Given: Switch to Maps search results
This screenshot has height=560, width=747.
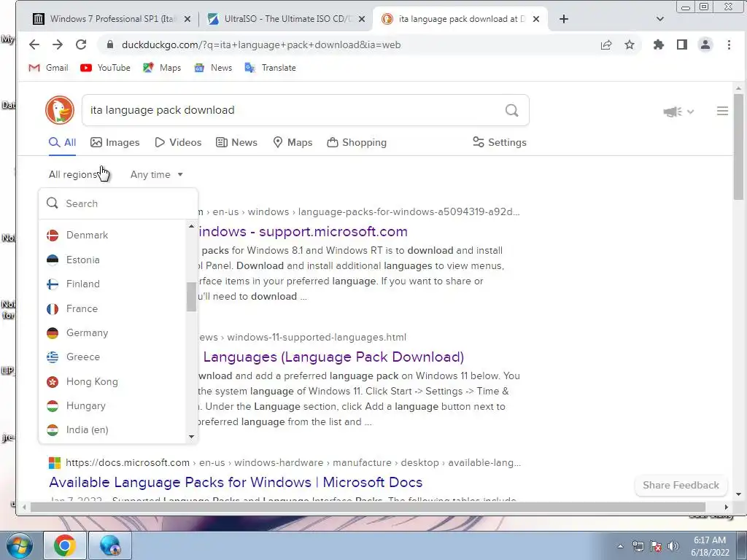Looking at the screenshot, I should (293, 142).
